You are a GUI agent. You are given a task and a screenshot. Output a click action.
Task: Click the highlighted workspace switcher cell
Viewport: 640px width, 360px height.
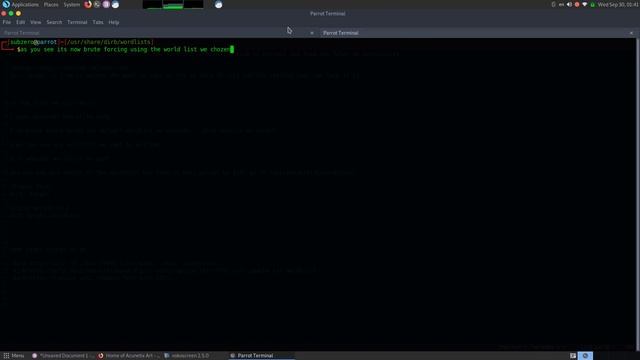pos(585,356)
